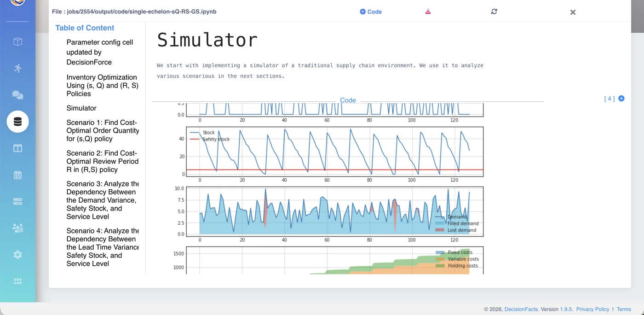Screen dimensions: 644x315
Task: Open the layout panel icon in sidebar
Action: pos(17,148)
